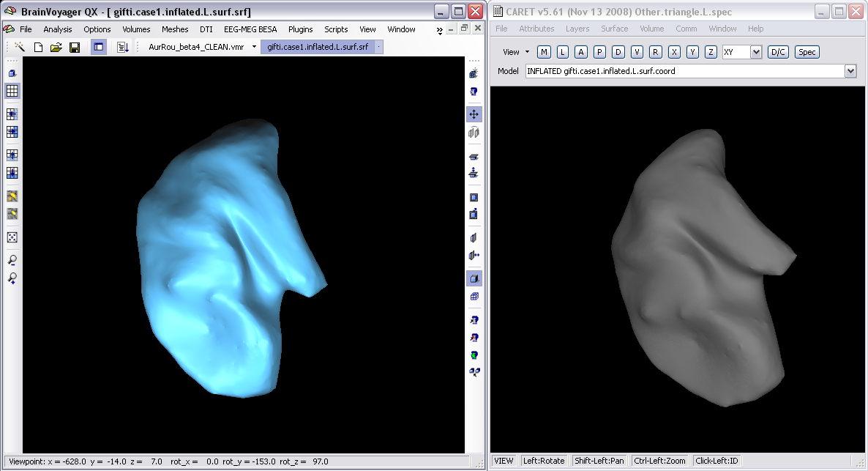The image size is (868, 471).
Task: Click the lower yellow marker texture icon
Action: 12,214
